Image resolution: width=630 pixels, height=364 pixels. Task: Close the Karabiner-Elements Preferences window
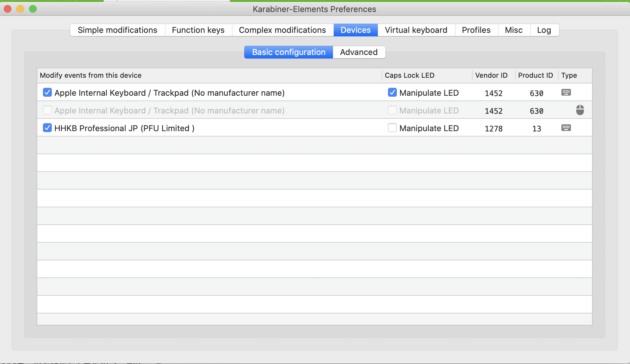(8, 9)
